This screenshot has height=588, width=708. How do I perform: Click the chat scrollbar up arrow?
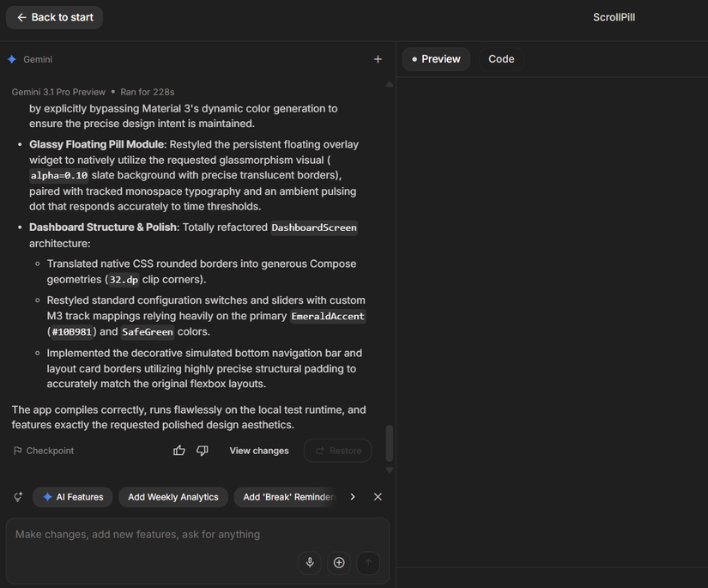[390, 84]
